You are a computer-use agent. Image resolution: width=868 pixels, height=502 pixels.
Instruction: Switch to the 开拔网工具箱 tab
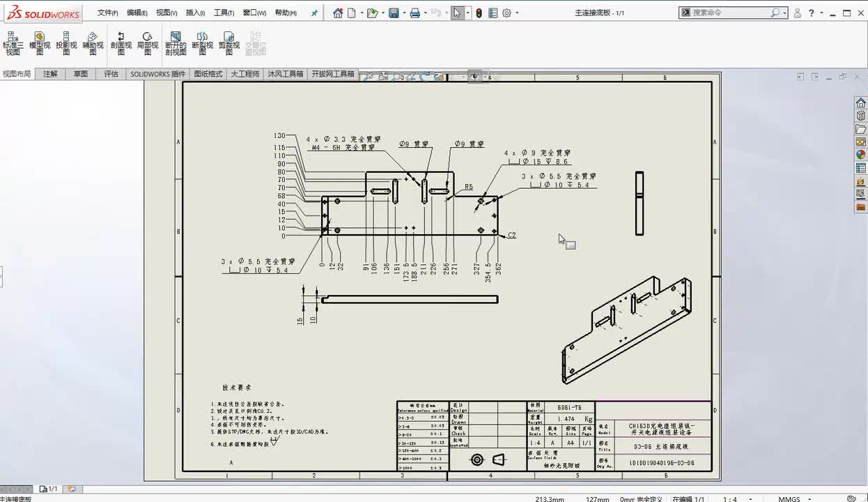point(333,74)
